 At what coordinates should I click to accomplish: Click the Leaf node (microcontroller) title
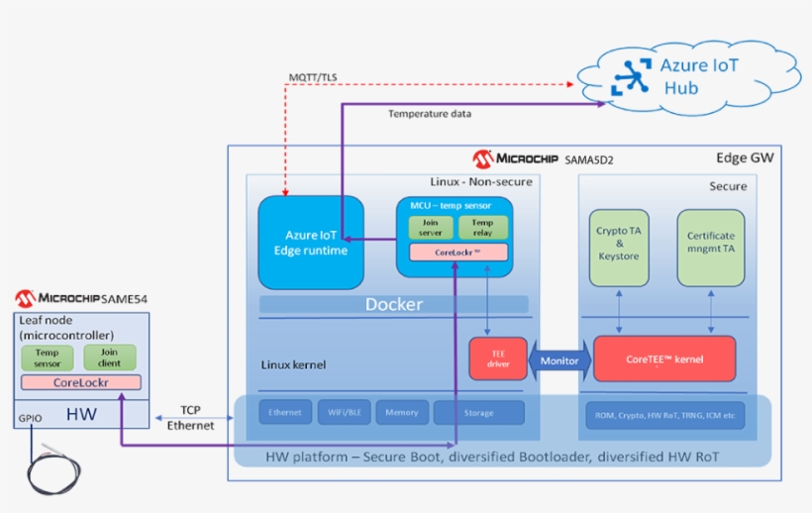(66, 328)
